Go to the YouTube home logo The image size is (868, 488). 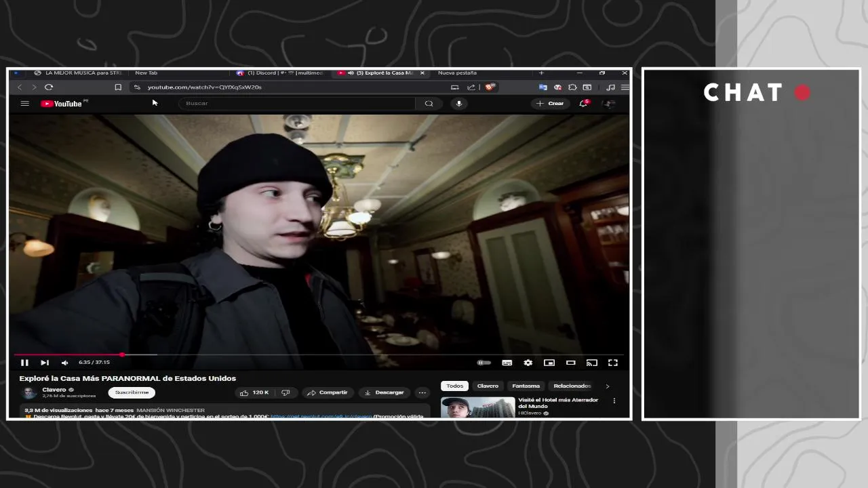coord(62,104)
